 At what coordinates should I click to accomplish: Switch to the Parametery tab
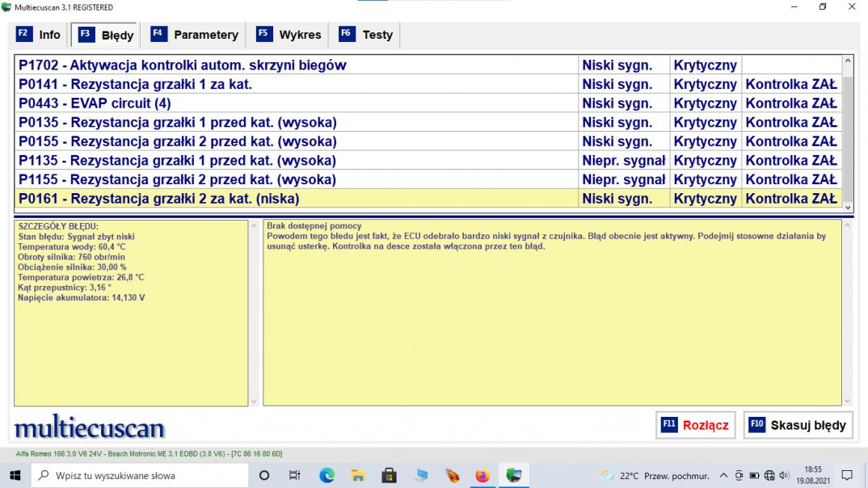[x=195, y=35]
